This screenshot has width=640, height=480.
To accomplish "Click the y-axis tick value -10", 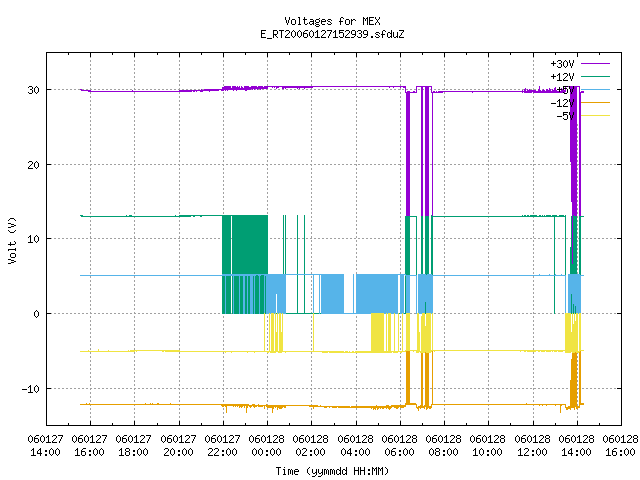I will pyautogui.click(x=31, y=389).
